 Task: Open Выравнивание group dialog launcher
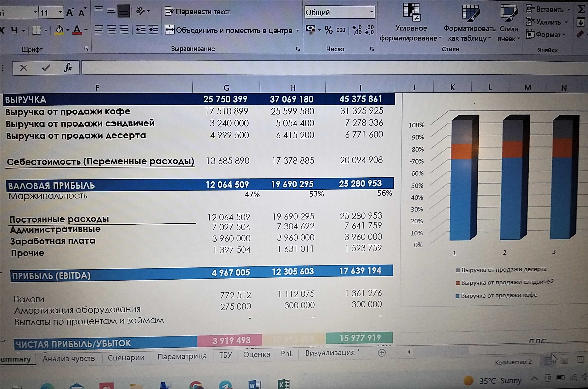(x=298, y=49)
